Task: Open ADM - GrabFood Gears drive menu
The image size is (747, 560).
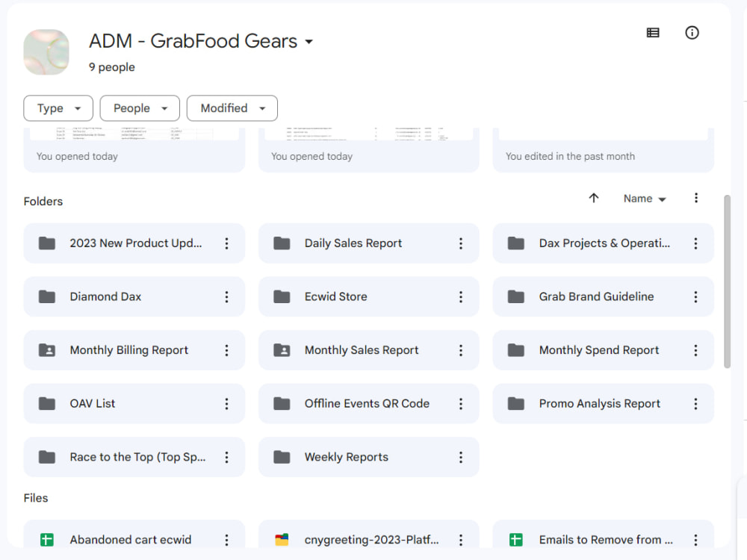Action: [x=201, y=41]
